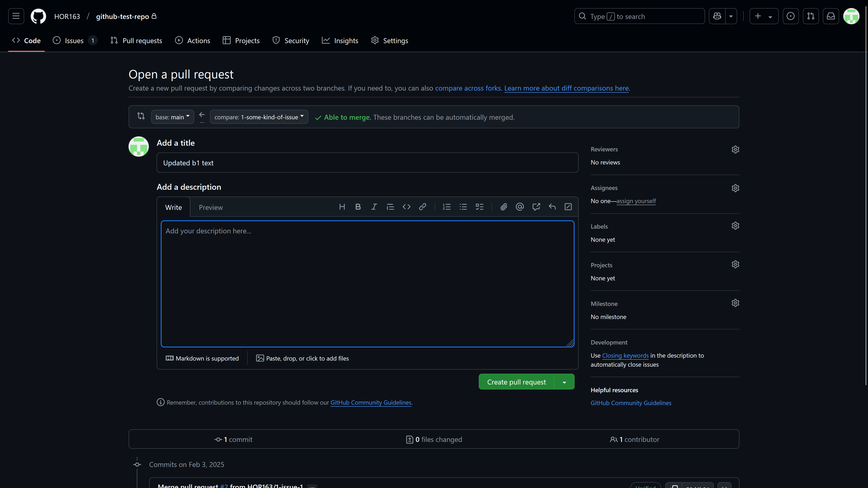Insert unordered bullet list in description

463,207
